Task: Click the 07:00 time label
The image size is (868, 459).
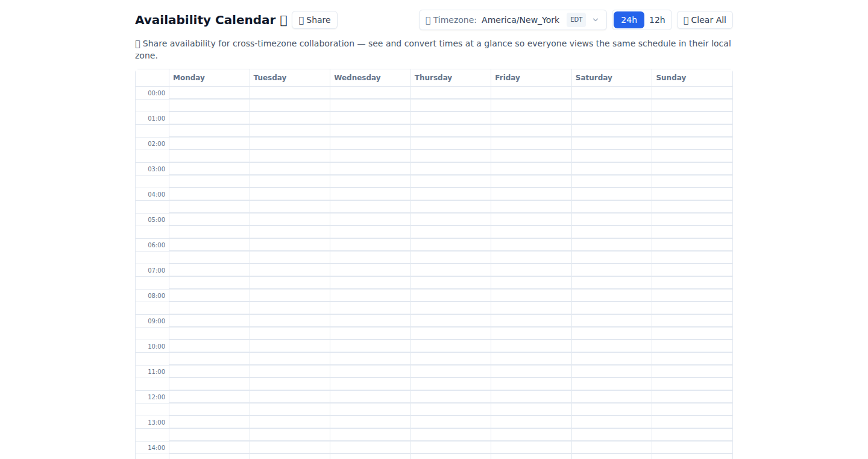Action: click(156, 270)
